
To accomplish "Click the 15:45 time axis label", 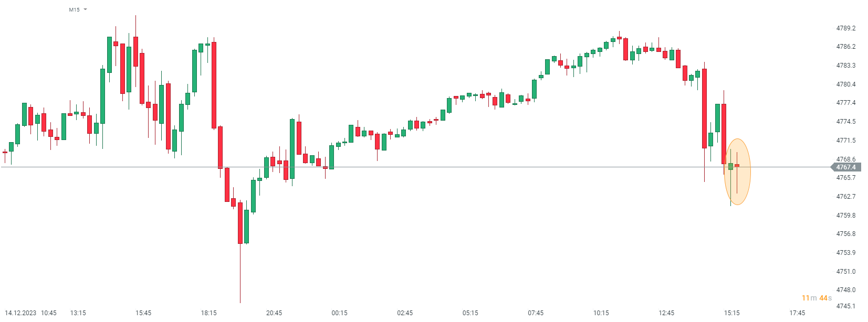I will pos(143,313).
